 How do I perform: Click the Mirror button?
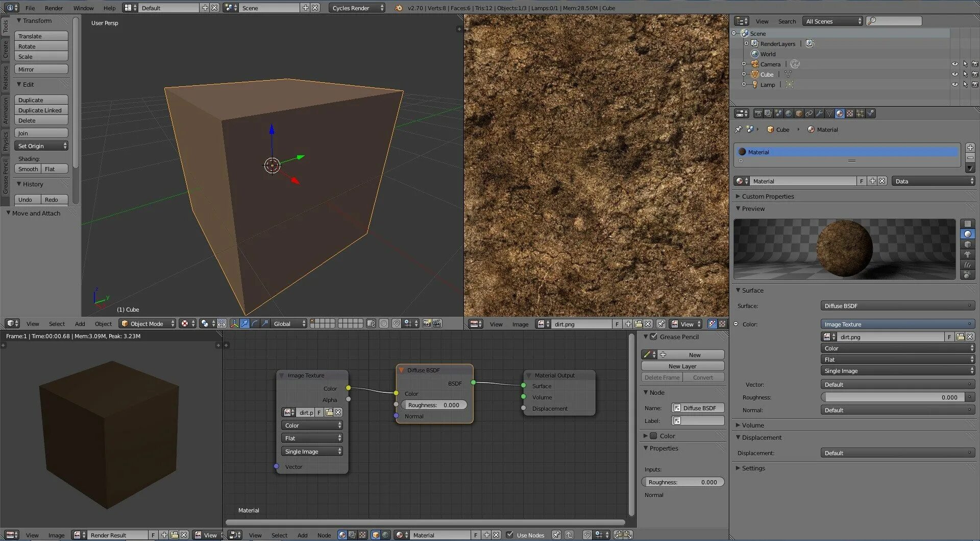click(41, 69)
